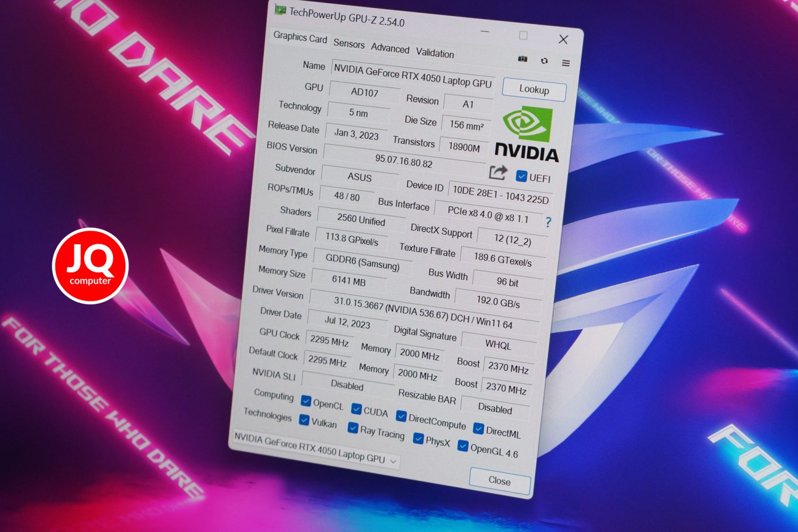Click the Bus Width 96 bit value
The width and height of the screenshot is (798, 532).
508,282
